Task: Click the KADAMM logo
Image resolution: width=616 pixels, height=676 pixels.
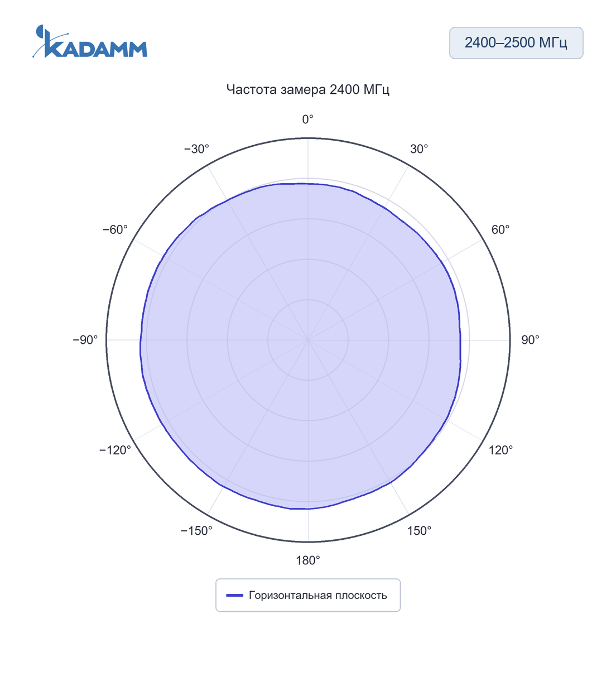Action: tap(90, 41)
